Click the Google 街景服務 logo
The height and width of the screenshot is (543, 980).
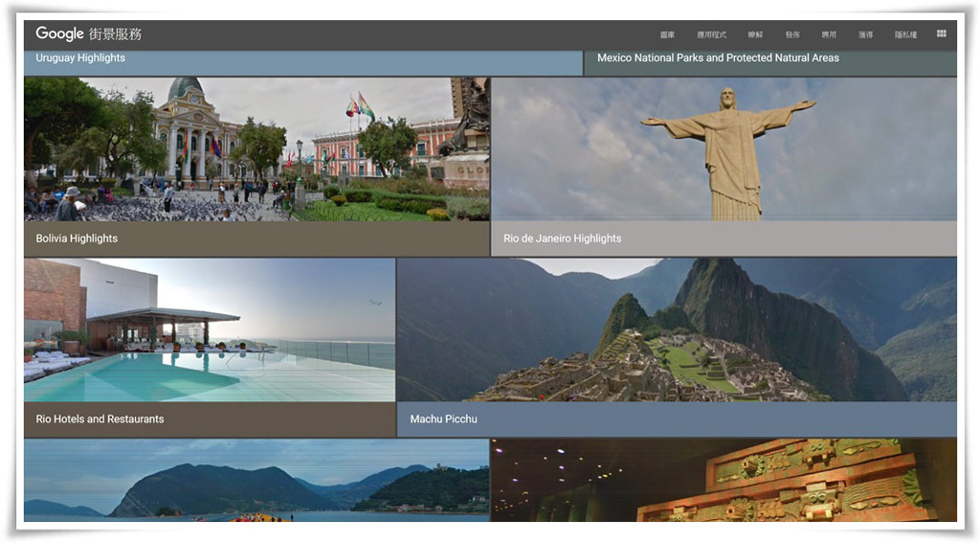(x=89, y=34)
